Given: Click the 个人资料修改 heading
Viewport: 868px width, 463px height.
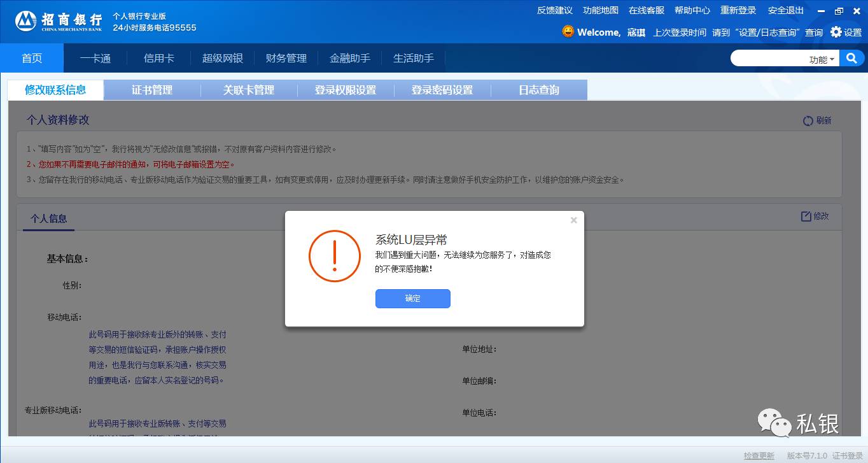Looking at the screenshot, I should (x=58, y=120).
